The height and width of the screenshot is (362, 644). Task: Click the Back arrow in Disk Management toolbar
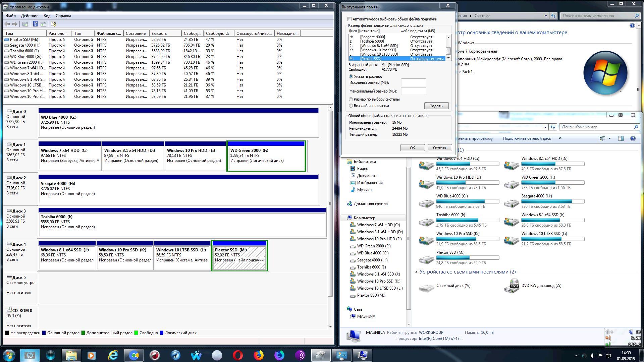pos(7,24)
